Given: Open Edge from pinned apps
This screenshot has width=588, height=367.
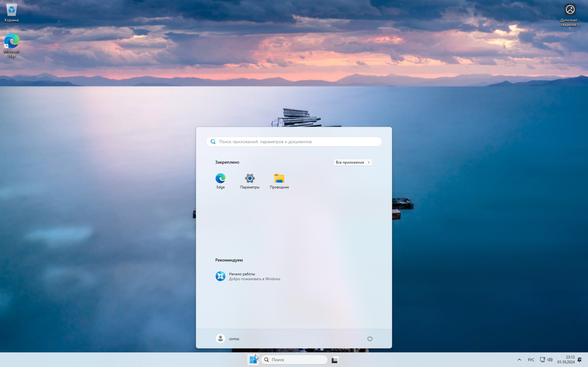Looking at the screenshot, I should tap(220, 181).
